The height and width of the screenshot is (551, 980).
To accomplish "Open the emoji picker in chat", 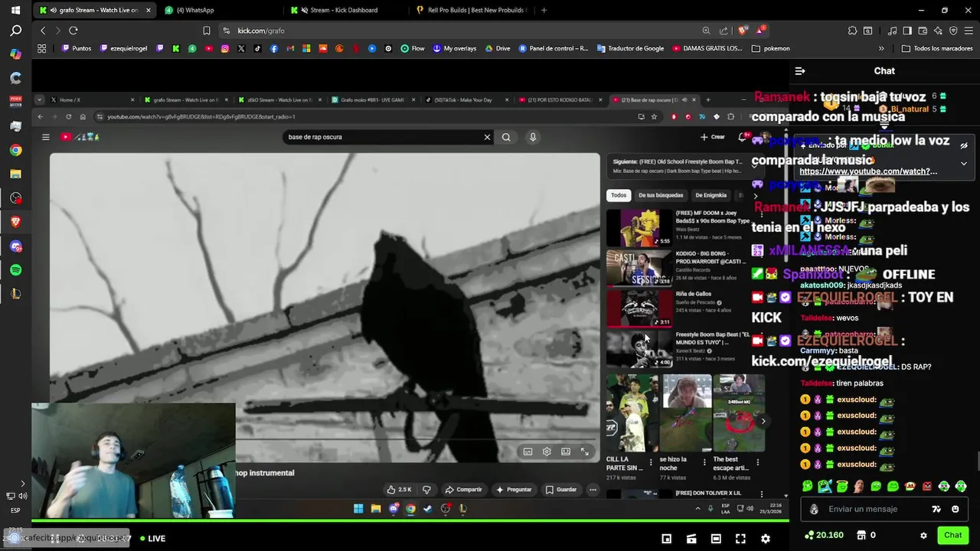I will coord(955,509).
